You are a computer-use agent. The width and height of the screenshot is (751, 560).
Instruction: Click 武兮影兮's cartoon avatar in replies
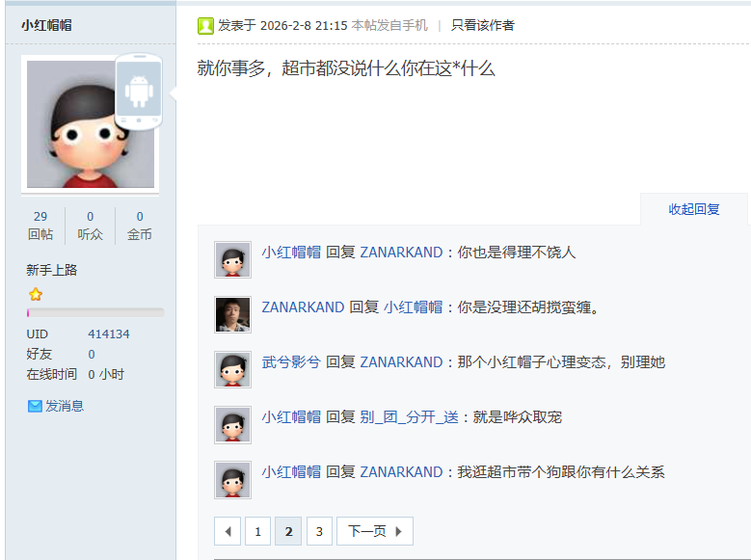pyautogui.click(x=232, y=370)
